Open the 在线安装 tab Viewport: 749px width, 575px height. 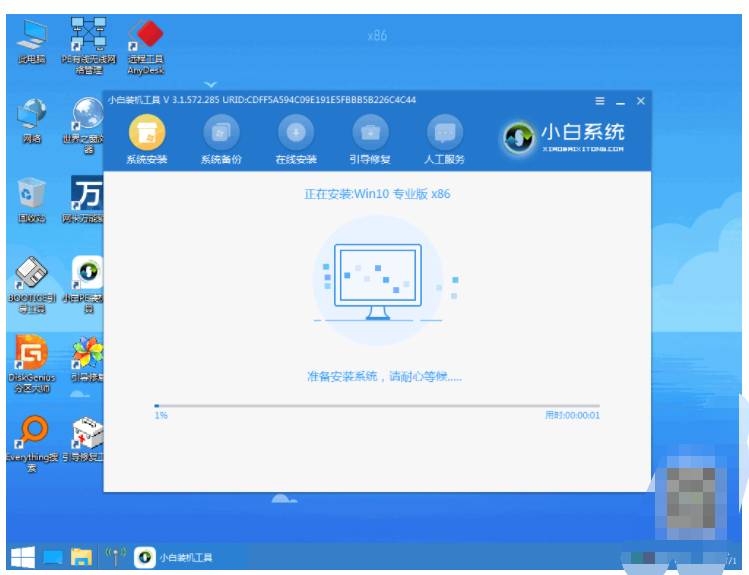pyautogui.click(x=296, y=139)
